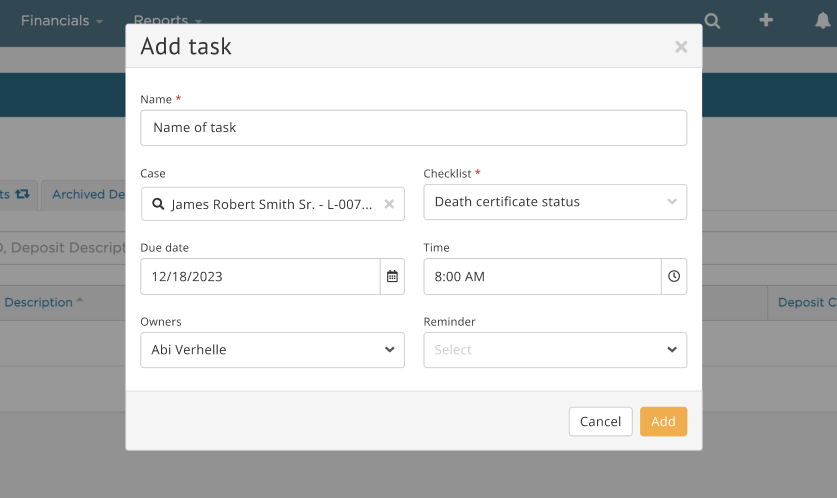Open notifications via the bell icon
Image resolution: width=837 pixels, height=498 pixels.
(x=823, y=20)
